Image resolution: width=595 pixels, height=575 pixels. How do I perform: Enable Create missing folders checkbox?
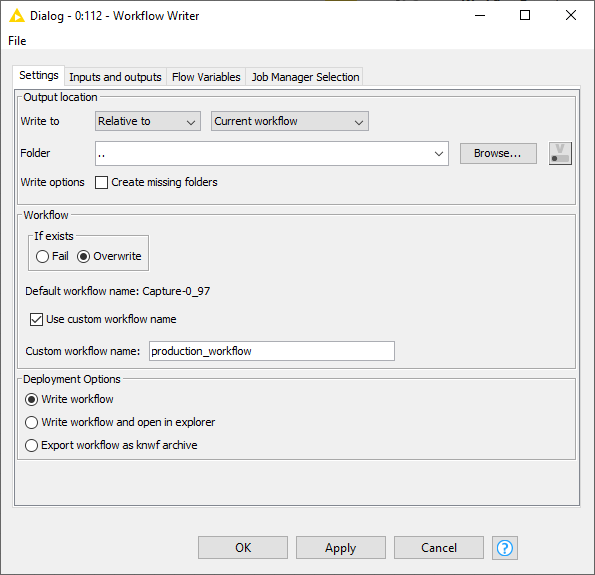click(101, 182)
